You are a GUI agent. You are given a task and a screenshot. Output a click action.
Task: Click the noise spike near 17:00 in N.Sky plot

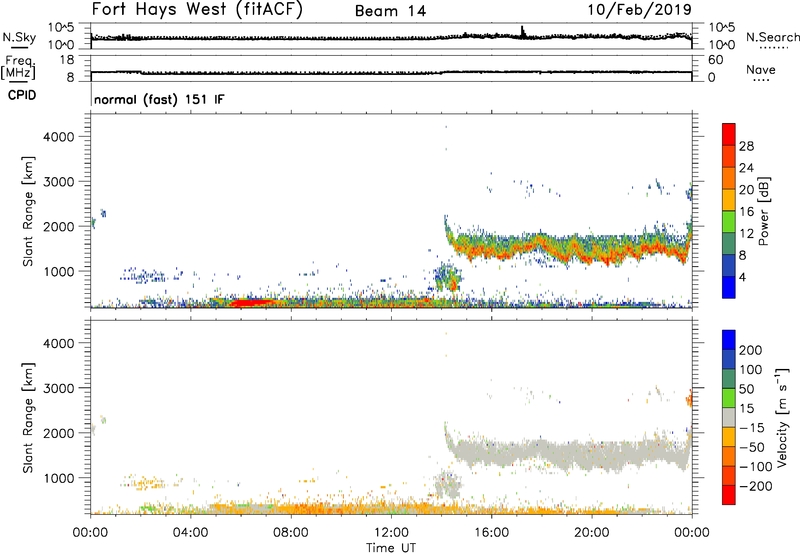pos(522,32)
